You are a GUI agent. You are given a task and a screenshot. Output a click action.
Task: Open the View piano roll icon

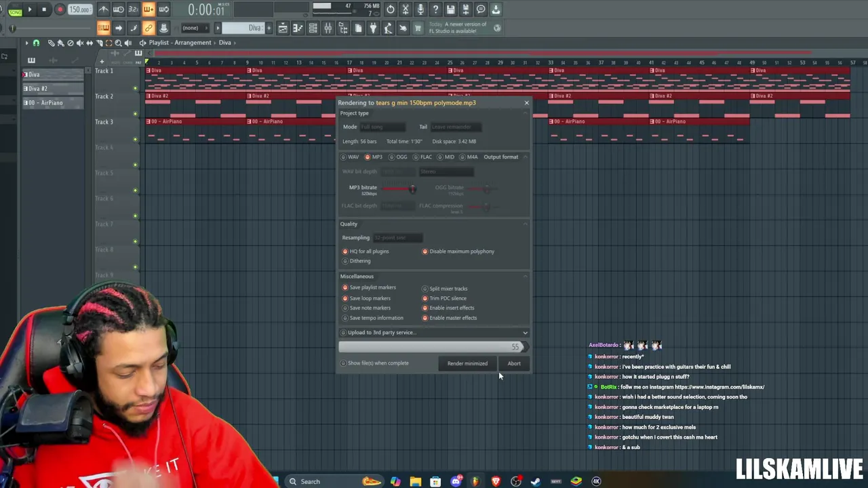(298, 28)
